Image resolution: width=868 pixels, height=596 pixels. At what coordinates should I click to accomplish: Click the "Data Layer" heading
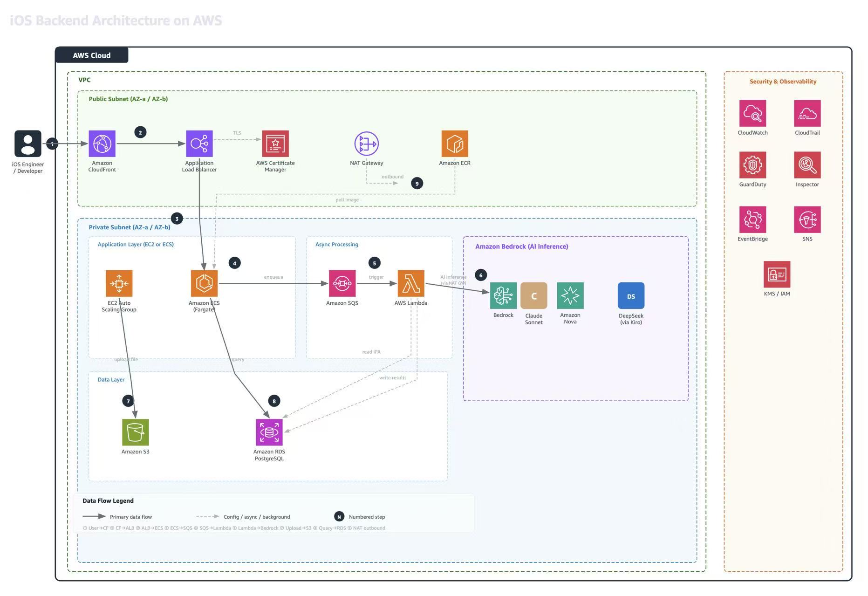tap(111, 379)
